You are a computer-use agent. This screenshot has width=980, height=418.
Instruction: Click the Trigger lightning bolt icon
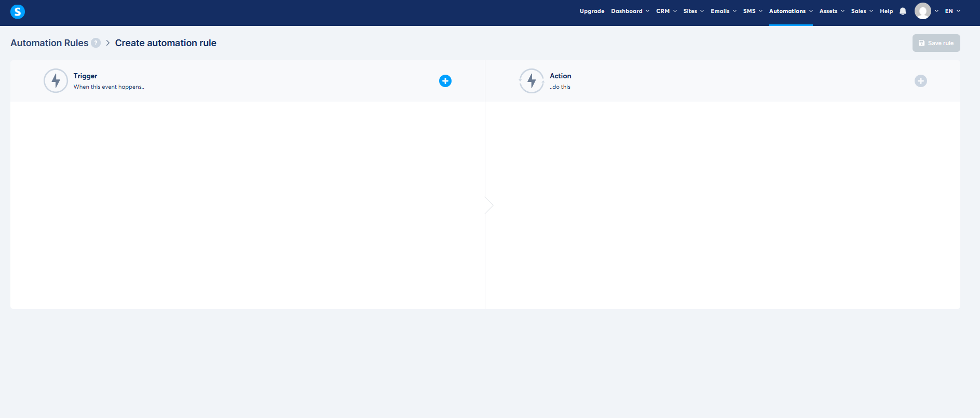coord(56,81)
